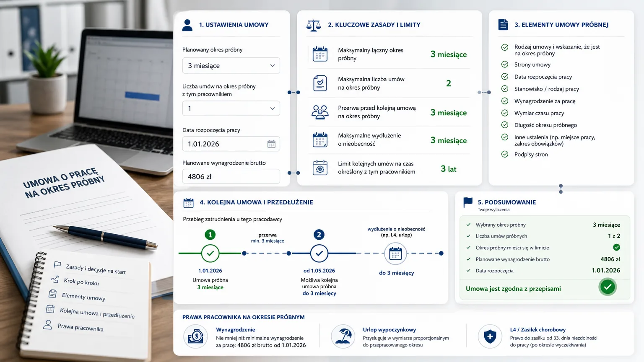Click the first timeline checkmark node
644x362 pixels.
pos(210,253)
